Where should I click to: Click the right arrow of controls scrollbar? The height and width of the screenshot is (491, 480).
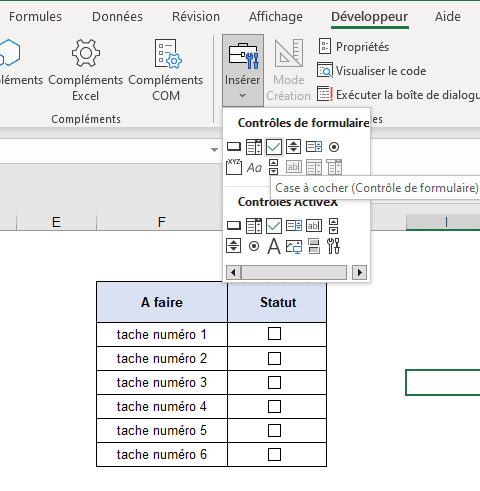point(359,273)
